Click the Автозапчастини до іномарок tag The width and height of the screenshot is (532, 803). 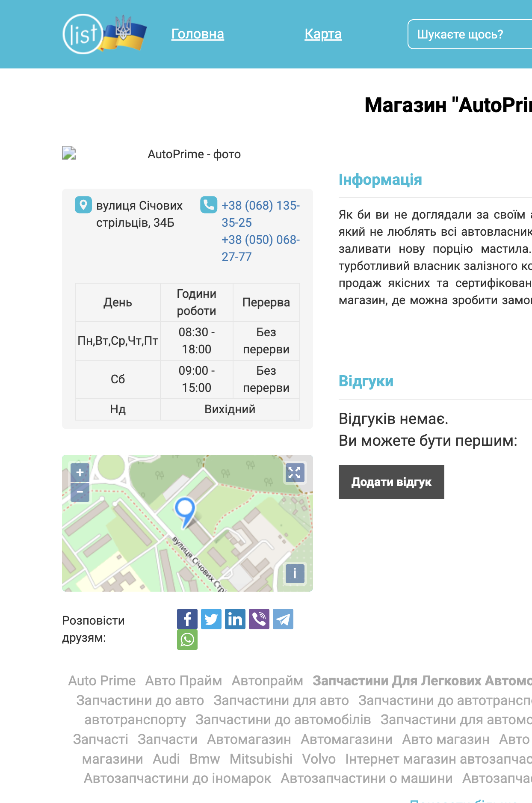(x=177, y=778)
